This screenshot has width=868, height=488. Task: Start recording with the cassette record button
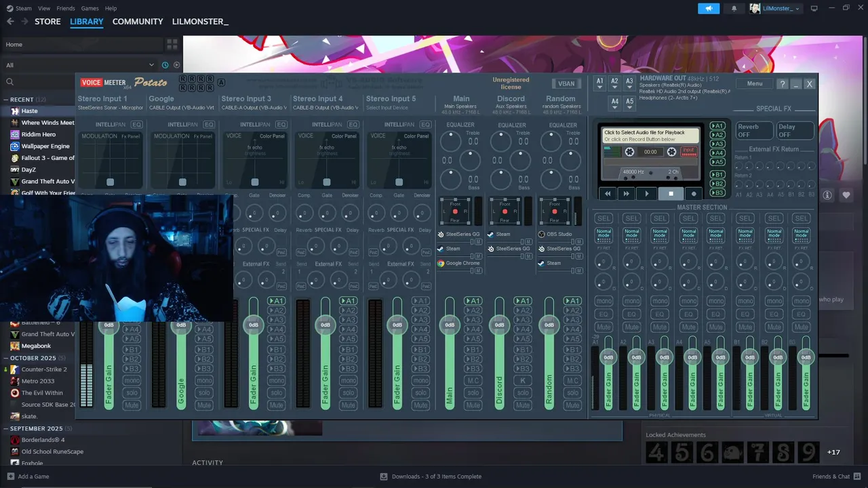[x=694, y=194]
